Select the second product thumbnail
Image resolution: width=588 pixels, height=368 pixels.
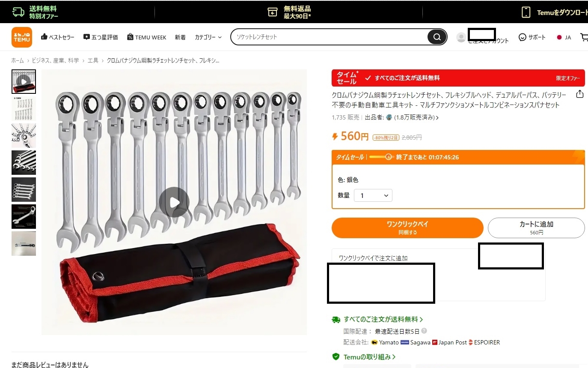[24, 108]
